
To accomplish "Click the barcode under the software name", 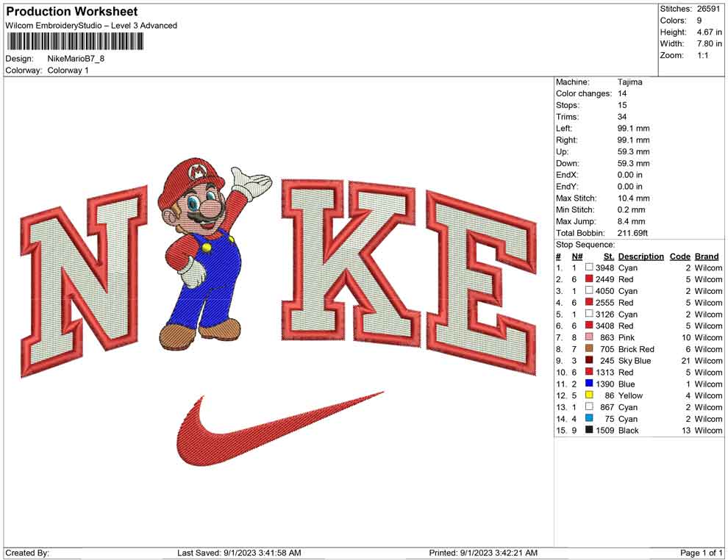I will tap(75, 42).
